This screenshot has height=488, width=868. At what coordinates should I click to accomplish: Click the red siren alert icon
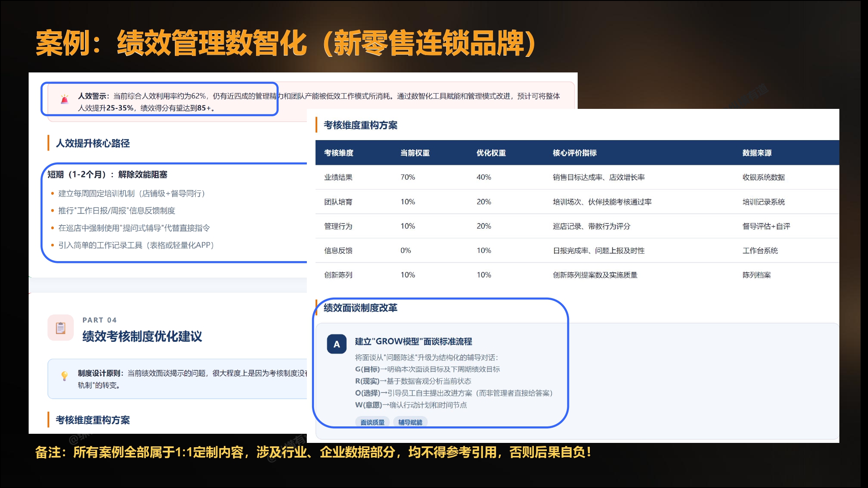pyautogui.click(x=65, y=99)
